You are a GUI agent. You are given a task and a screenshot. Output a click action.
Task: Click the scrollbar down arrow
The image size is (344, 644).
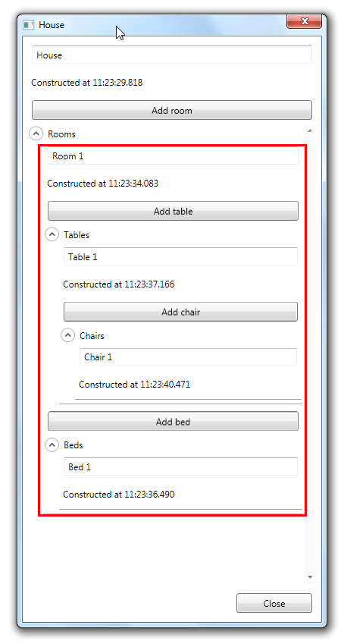pyautogui.click(x=310, y=577)
